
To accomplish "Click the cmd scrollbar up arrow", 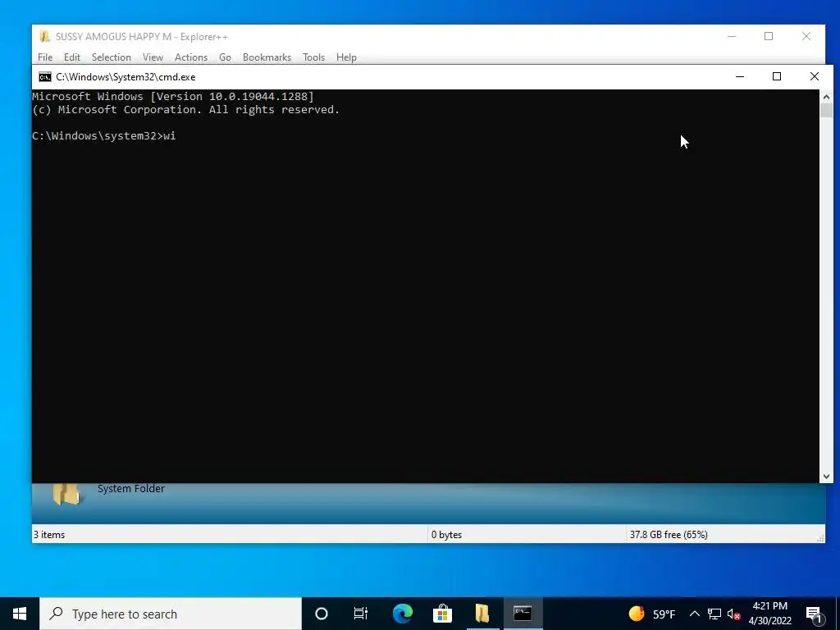I will point(826,97).
